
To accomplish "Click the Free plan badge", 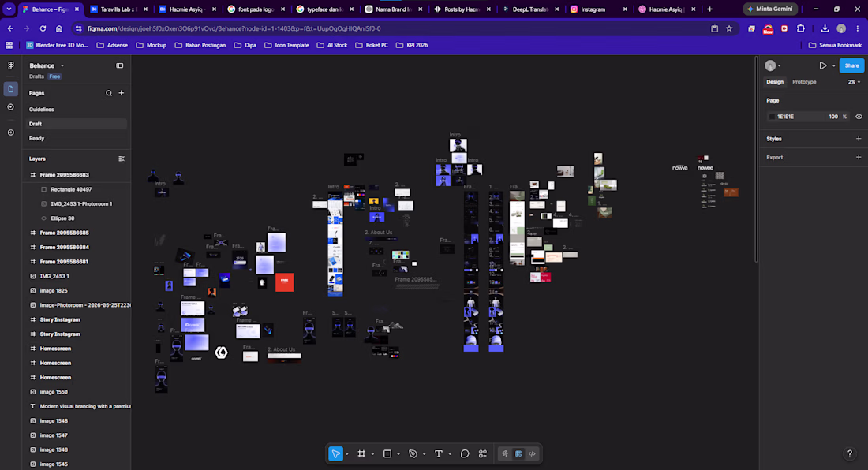I will coord(54,76).
